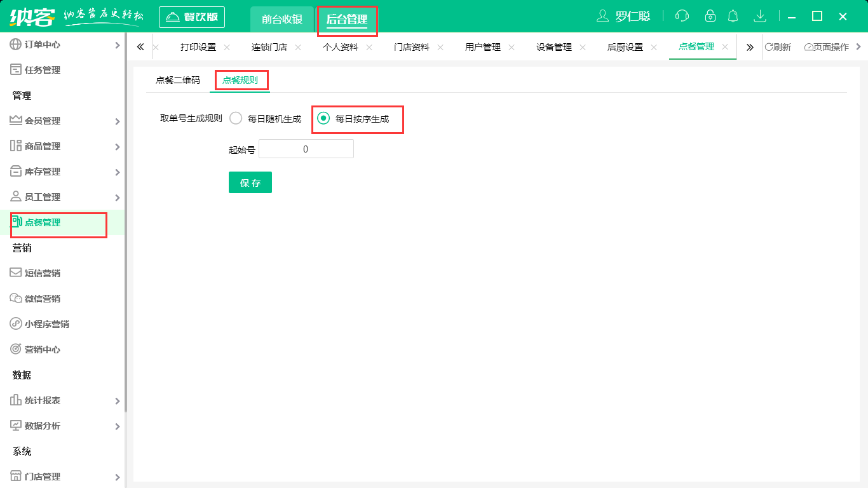868x488 pixels.
Task: Expand the 订单中心 sidebar menu
Action: 62,44
